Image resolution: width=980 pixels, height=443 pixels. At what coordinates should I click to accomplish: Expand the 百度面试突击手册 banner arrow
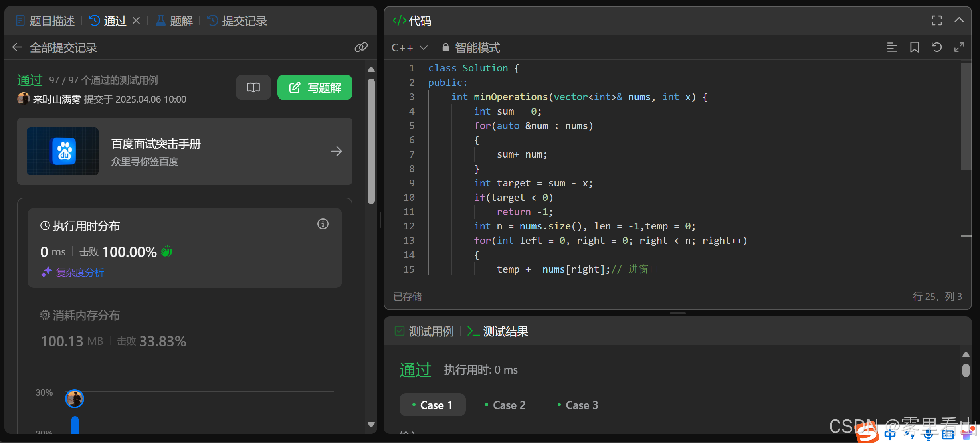tap(336, 151)
